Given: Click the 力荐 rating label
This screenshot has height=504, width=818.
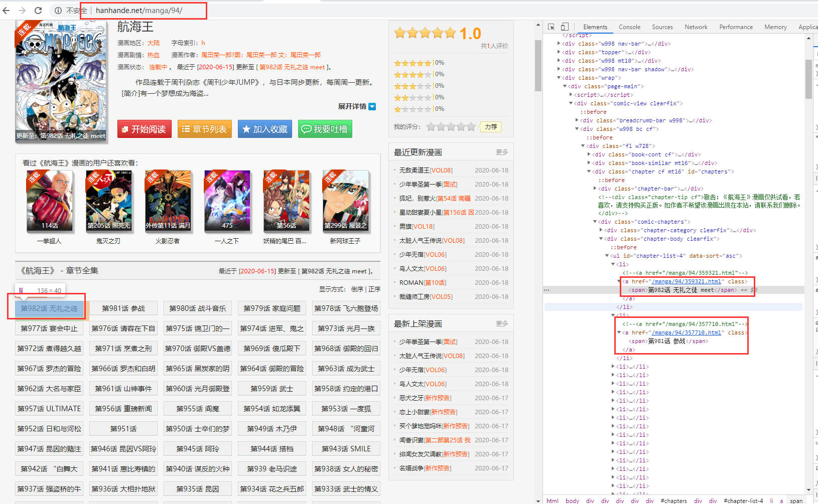Looking at the screenshot, I should click(x=491, y=127).
